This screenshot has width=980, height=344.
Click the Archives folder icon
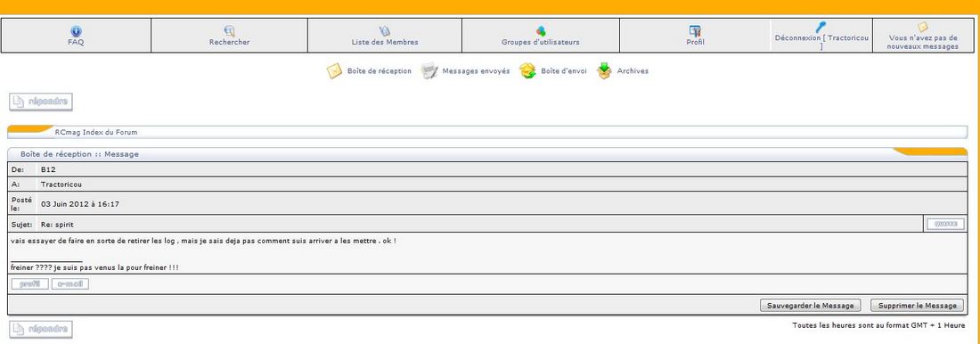(604, 70)
